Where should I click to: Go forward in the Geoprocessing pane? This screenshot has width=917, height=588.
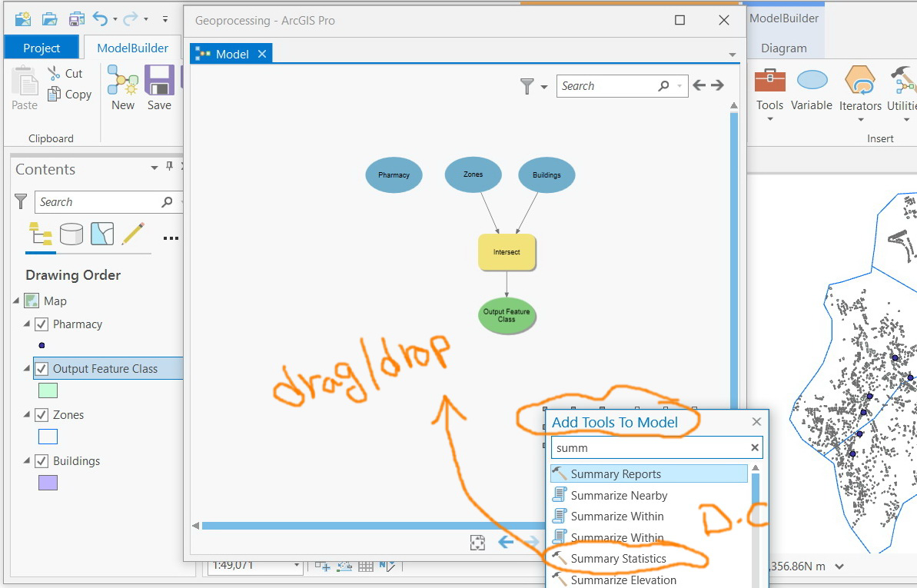coord(717,85)
